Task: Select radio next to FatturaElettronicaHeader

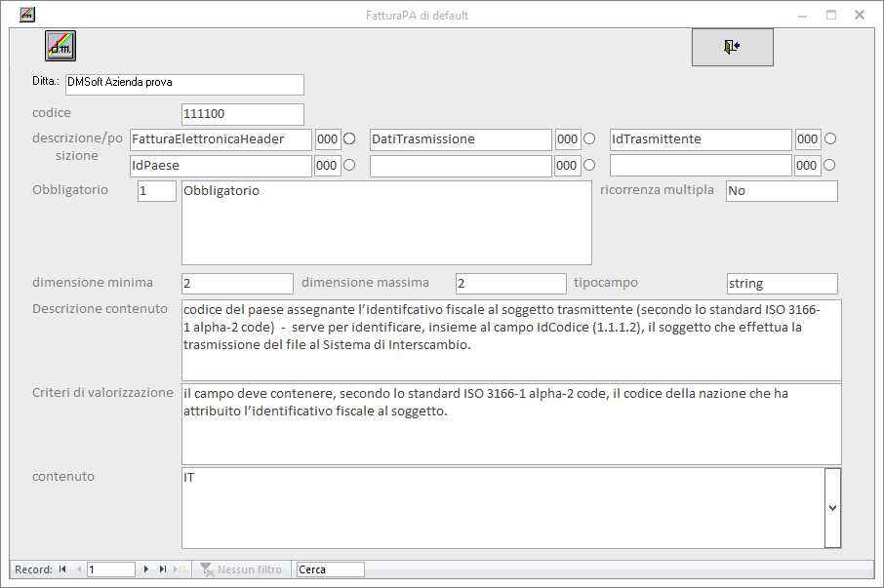Action: [349, 138]
